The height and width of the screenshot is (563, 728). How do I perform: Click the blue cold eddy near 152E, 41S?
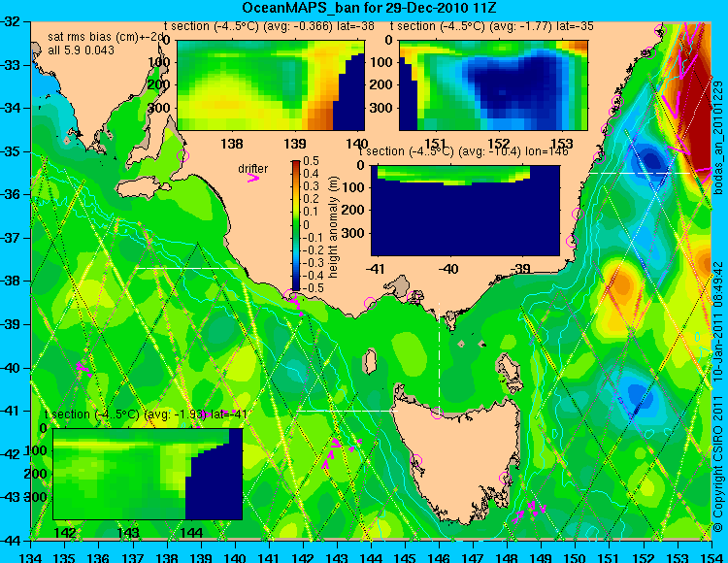pyautogui.click(x=637, y=397)
